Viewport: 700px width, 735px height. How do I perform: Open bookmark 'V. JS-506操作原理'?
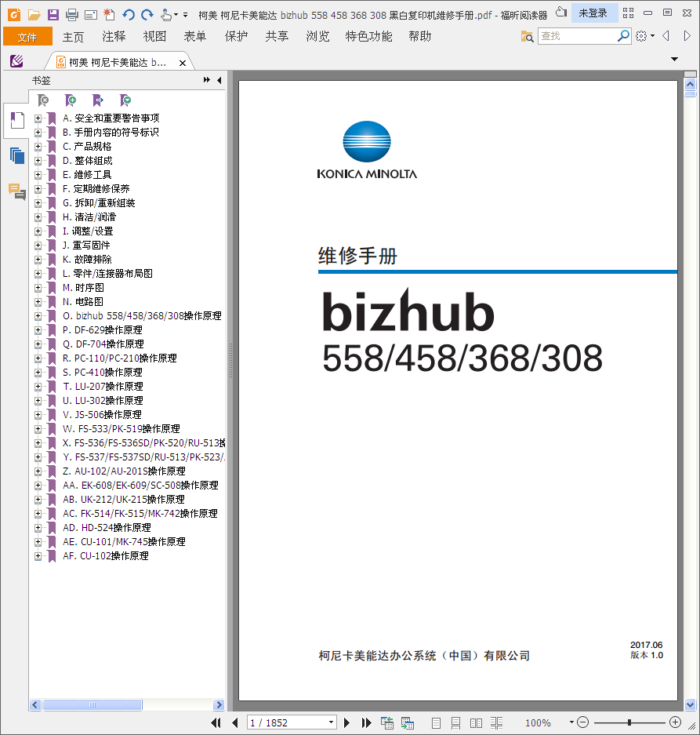pyautogui.click(x=102, y=414)
